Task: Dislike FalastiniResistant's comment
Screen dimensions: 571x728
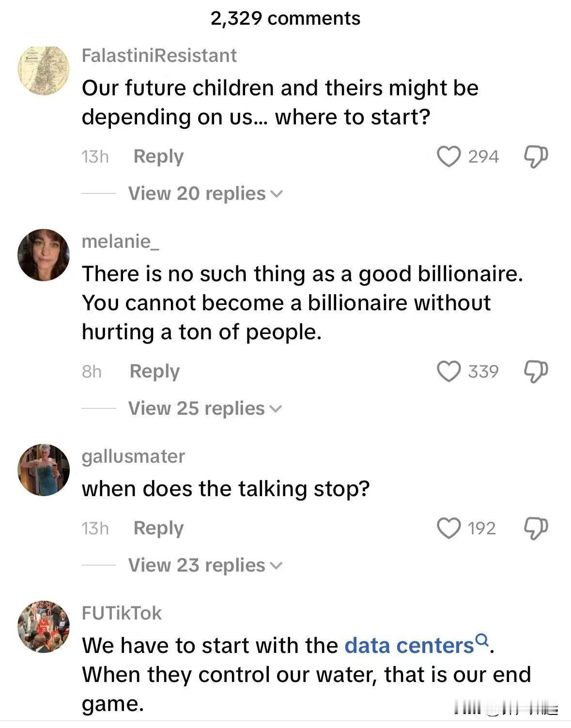Action: point(536,157)
